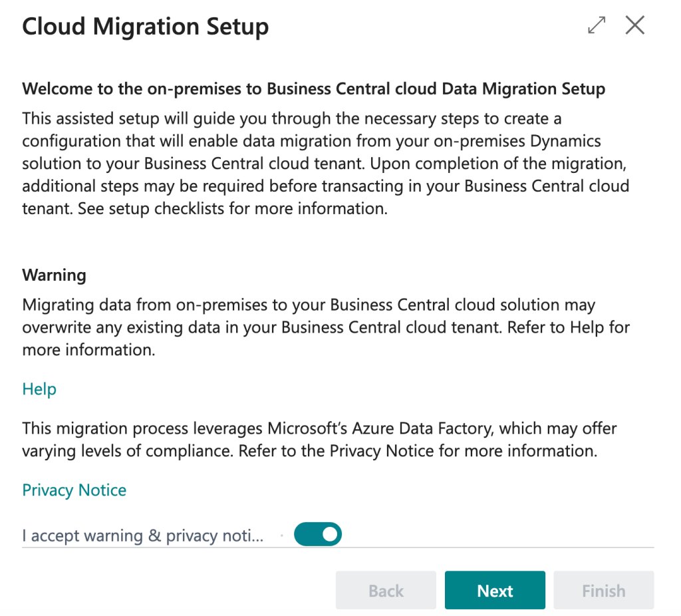Click the 'See setup checklists' sentence

[x=231, y=209]
